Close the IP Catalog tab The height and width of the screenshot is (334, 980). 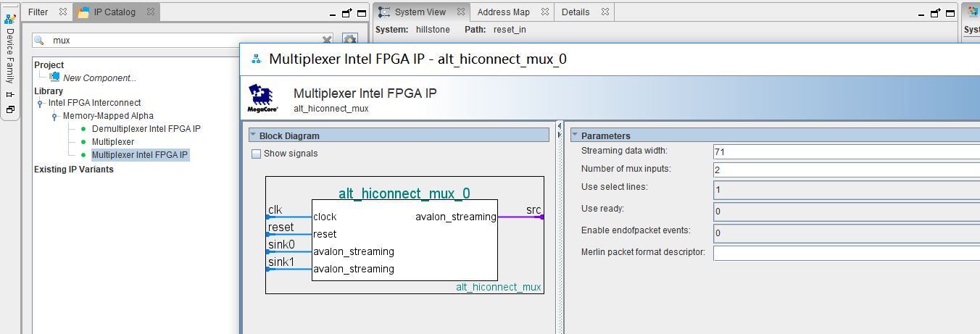(x=151, y=12)
